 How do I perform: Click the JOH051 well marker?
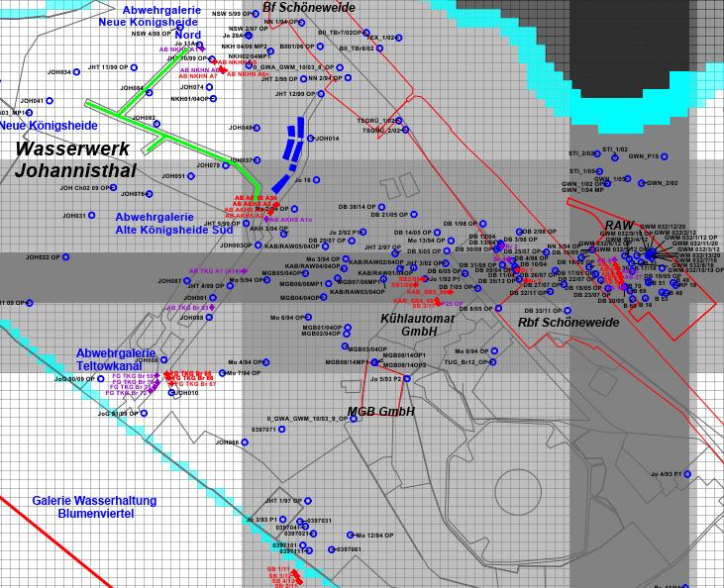(191, 176)
